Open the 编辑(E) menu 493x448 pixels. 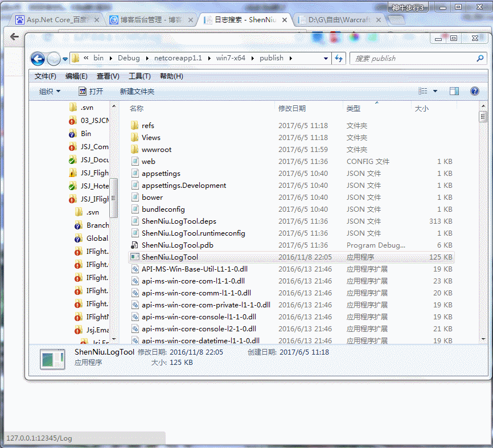click(76, 76)
